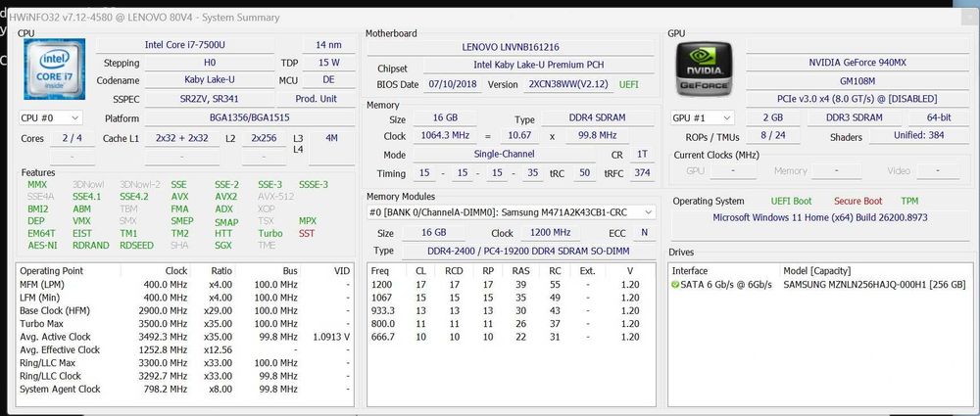Open the GPU #1 selector dropdown

coord(702,117)
